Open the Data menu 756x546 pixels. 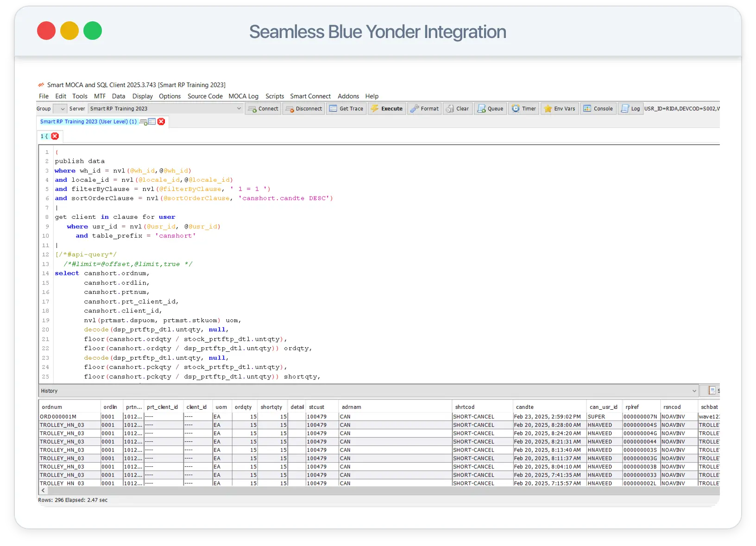[119, 96]
